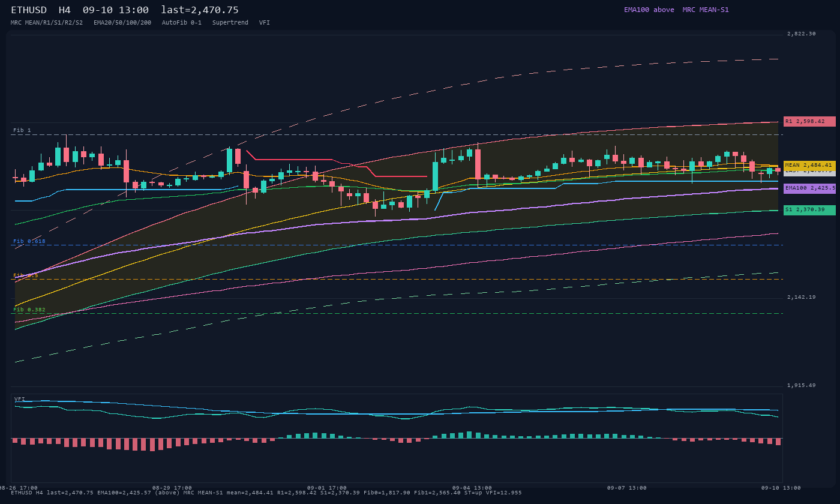Select the MRC MEAN/R1/S1/R2/S2 indicator label
Viewport: 840px width, 504px height.
pos(47,23)
